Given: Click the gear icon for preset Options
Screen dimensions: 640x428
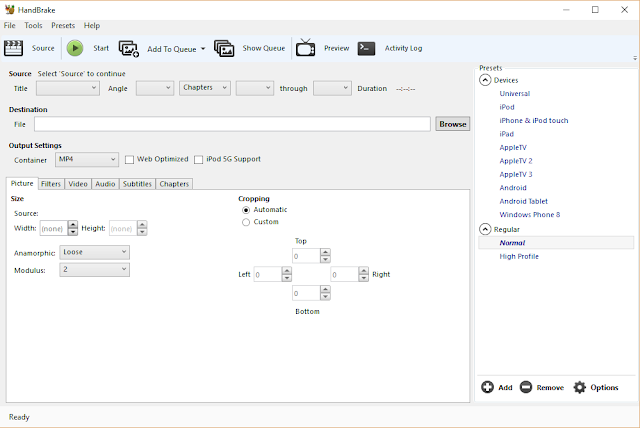Looking at the screenshot, I should 580,387.
